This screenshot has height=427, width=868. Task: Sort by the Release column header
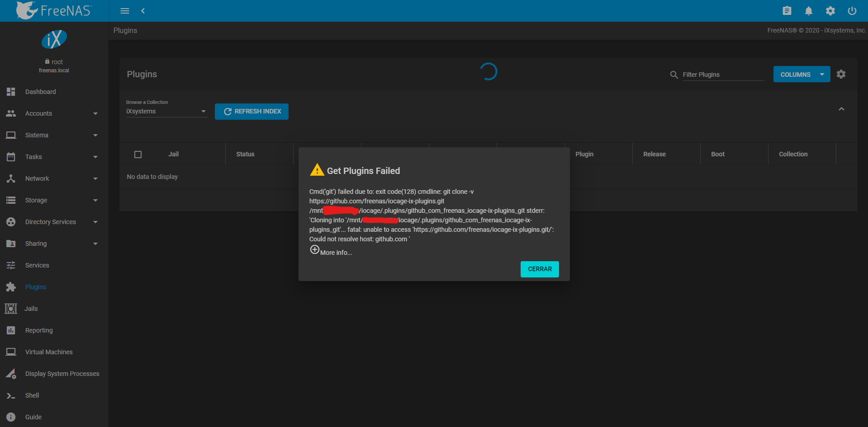pyautogui.click(x=655, y=155)
